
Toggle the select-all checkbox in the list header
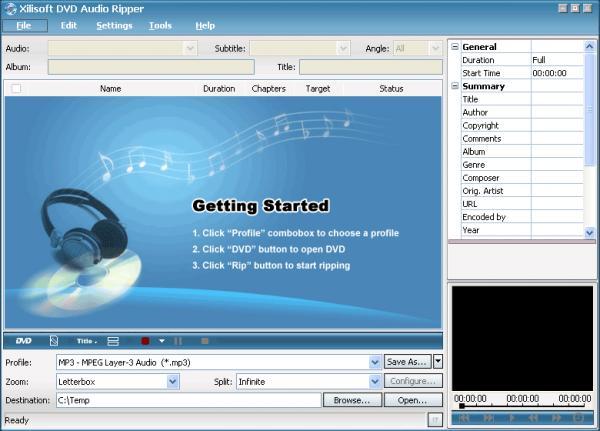coord(16,88)
